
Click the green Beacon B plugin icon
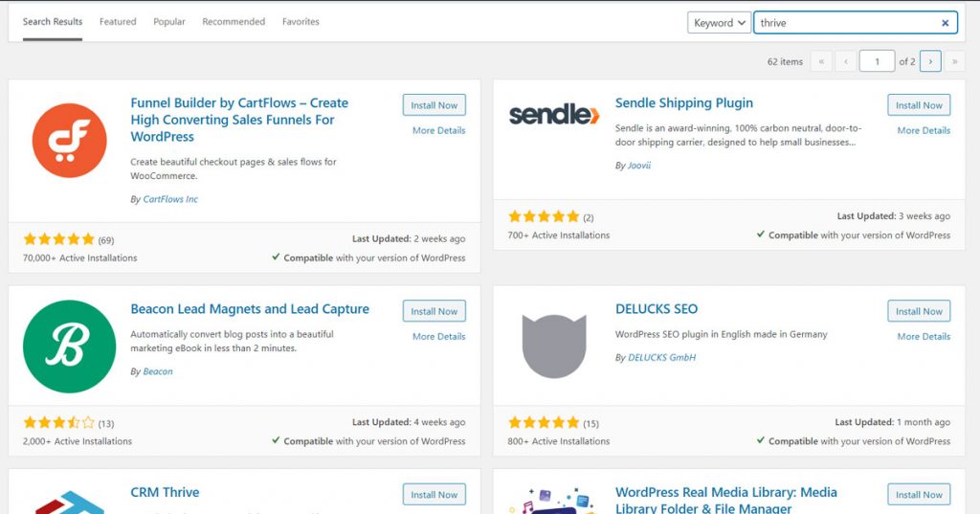pyautogui.click(x=69, y=346)
